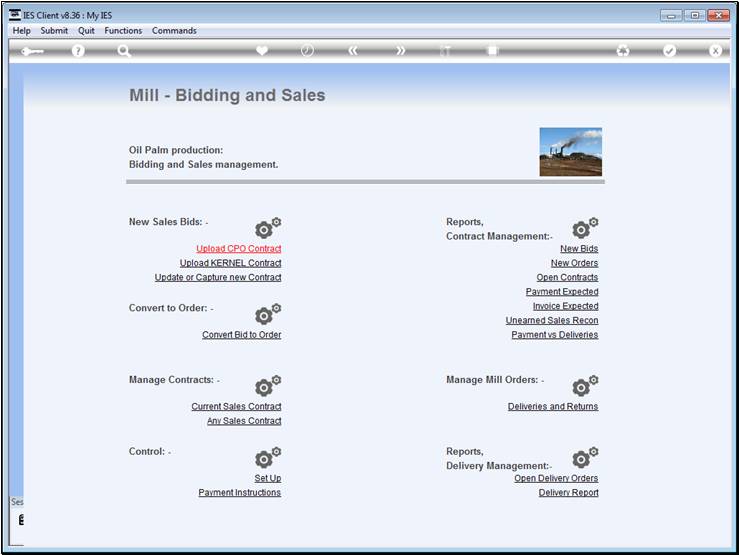Screen dimensions: 739x555
Task: Click gears icon beside Control
Action: 268,457
